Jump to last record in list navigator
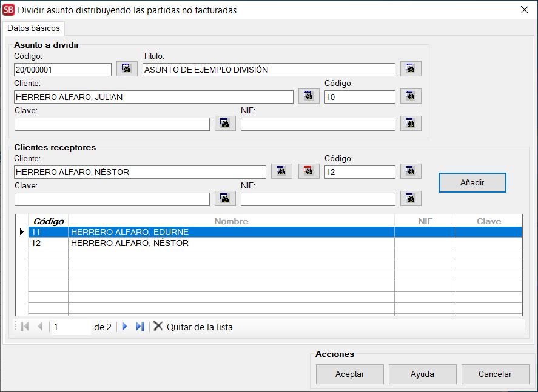The height and width of the screenshot is (392, 538). pyautogui.click(x=140, y=327)
